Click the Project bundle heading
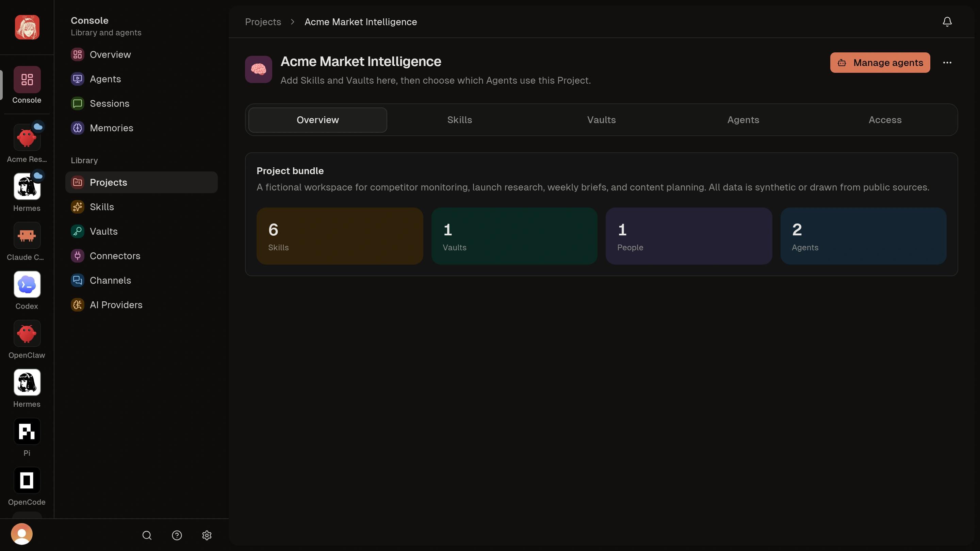This screenshot has height=551, width=980. coord(290,171)
